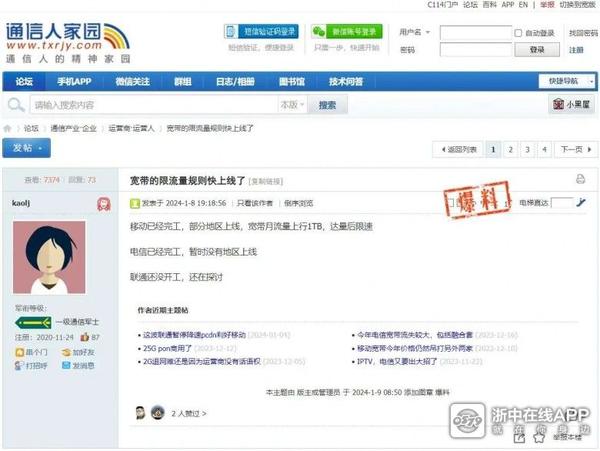This screenshot has height=451, width=600.
Task: Click the 短信验证码登录 button
Action: coord(262,31)
